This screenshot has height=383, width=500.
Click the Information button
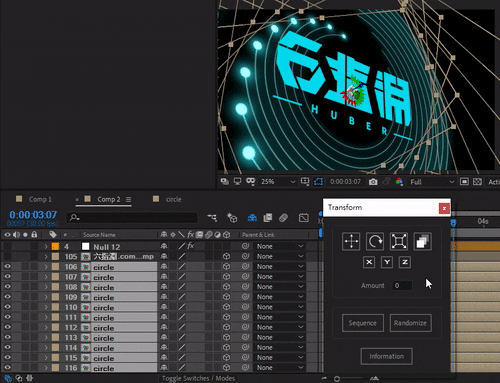387,356
